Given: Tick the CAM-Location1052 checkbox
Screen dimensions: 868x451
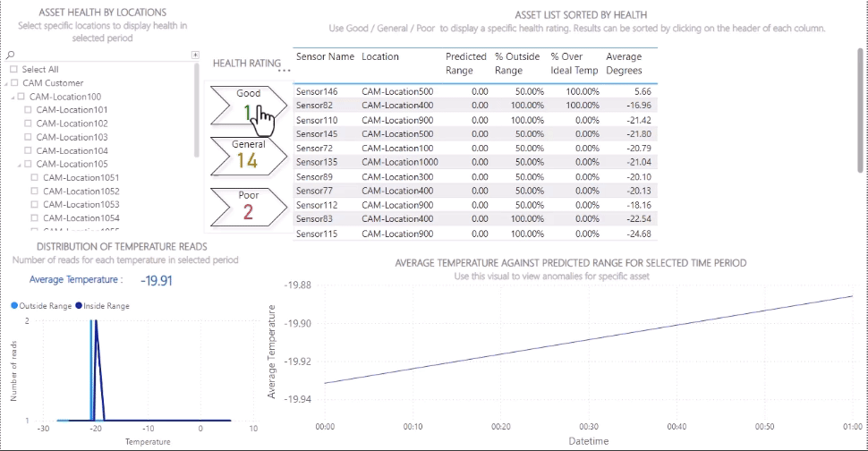Looking at the screenshot, I should [x=34, y=191].
